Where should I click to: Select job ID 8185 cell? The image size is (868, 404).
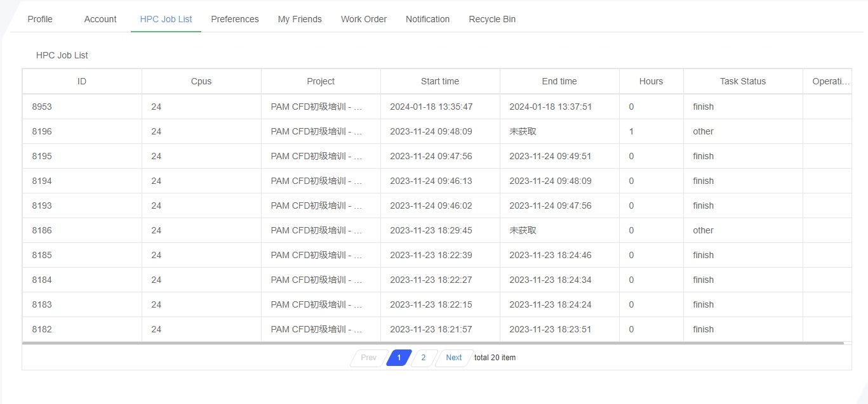point(82,255)
